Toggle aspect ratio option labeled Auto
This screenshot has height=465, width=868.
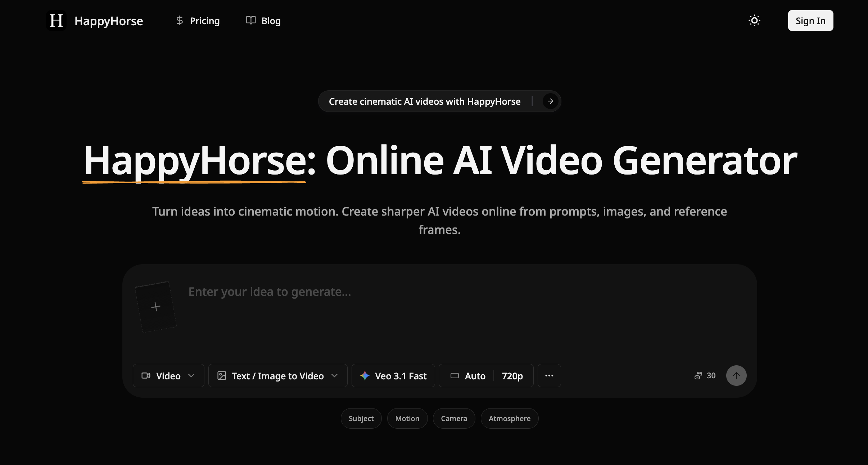(475, 376)
